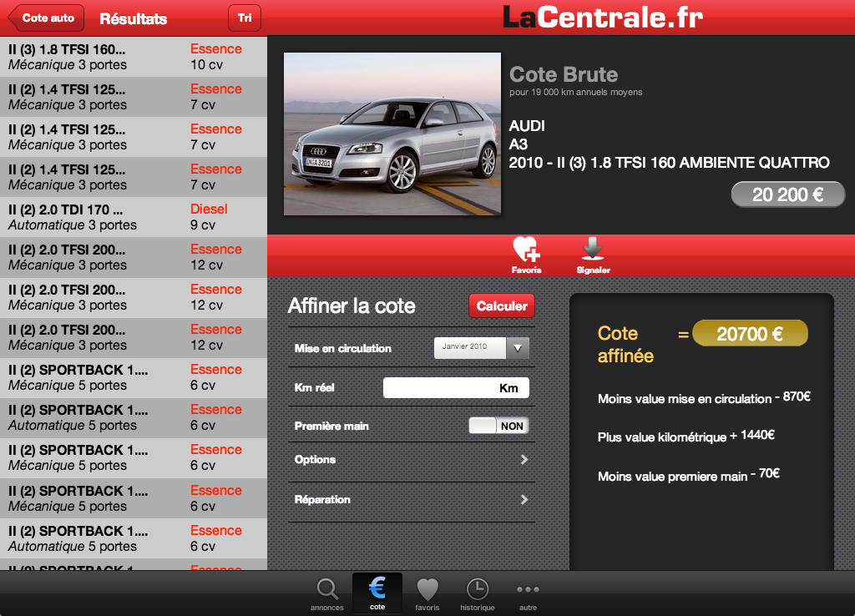Select the II (2) 2.0 TDI 170 Diesel result

(134, 217)
